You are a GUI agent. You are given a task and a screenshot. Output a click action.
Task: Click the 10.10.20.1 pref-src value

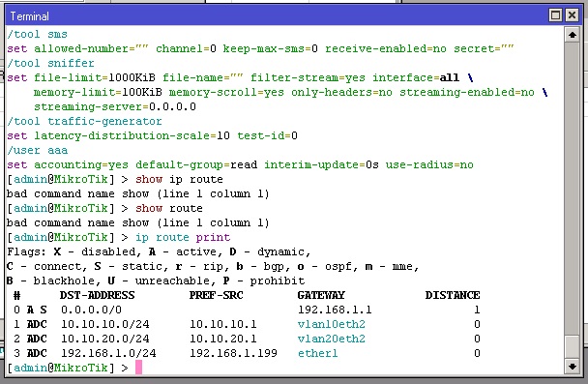pyautogui.click(x=223, y=339)
